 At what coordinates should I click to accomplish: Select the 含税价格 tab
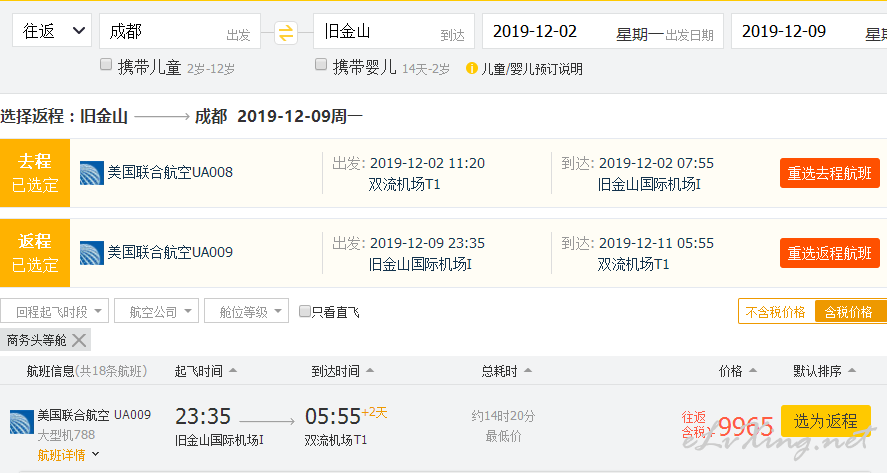click(x=849, y=312)
